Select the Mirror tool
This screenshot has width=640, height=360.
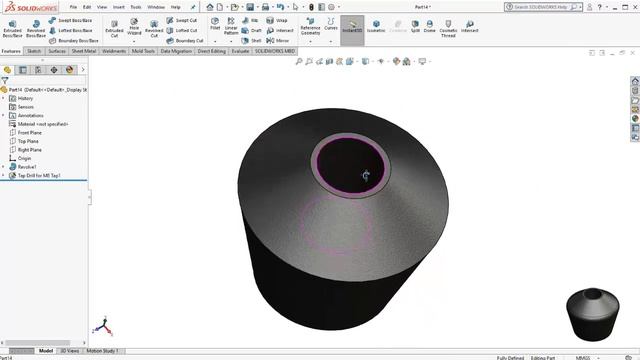click(x=278, y=41)
